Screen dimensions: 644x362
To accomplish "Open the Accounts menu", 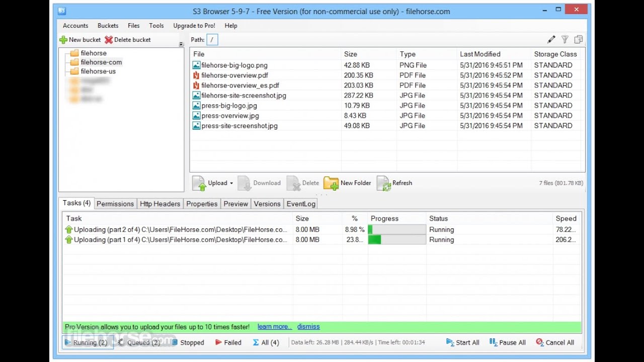I will [75, 26].
